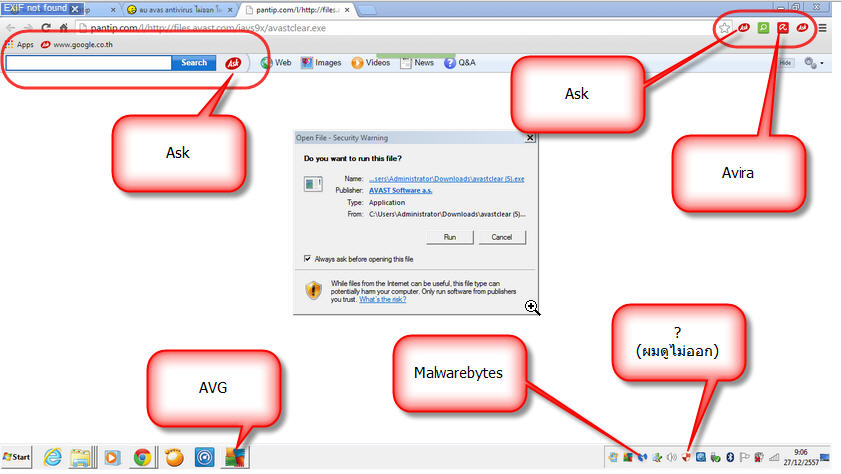The width and height of the screenshot is (841, 474).
Task: Open the orange round app in taskbar
Action: click(x=174, y=457)
